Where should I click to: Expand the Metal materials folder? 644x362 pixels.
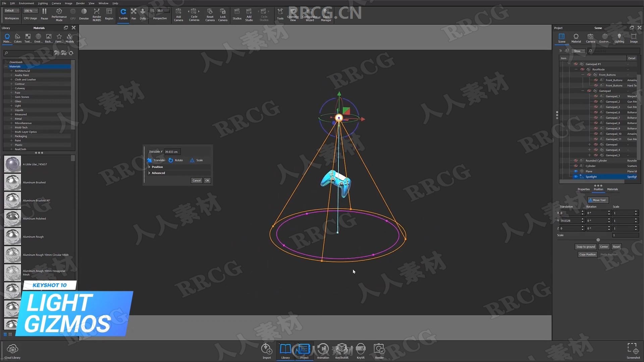coord(11,119)
